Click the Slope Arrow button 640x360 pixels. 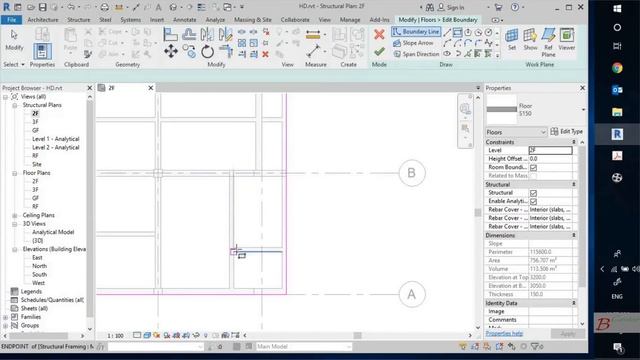point(413,43)
